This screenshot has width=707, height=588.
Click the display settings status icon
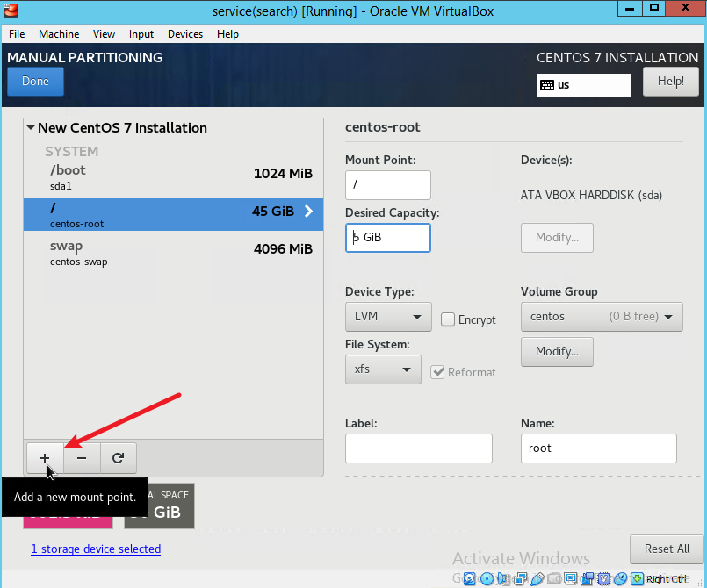click(x=570, y=578)
